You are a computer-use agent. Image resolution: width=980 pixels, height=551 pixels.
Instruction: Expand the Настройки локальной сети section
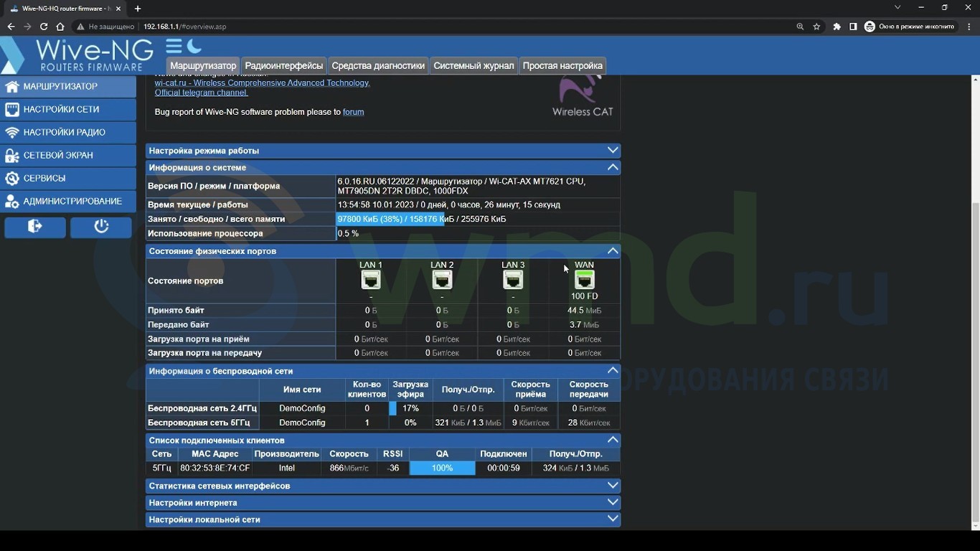pyautogui.click(x=383, y=519)
